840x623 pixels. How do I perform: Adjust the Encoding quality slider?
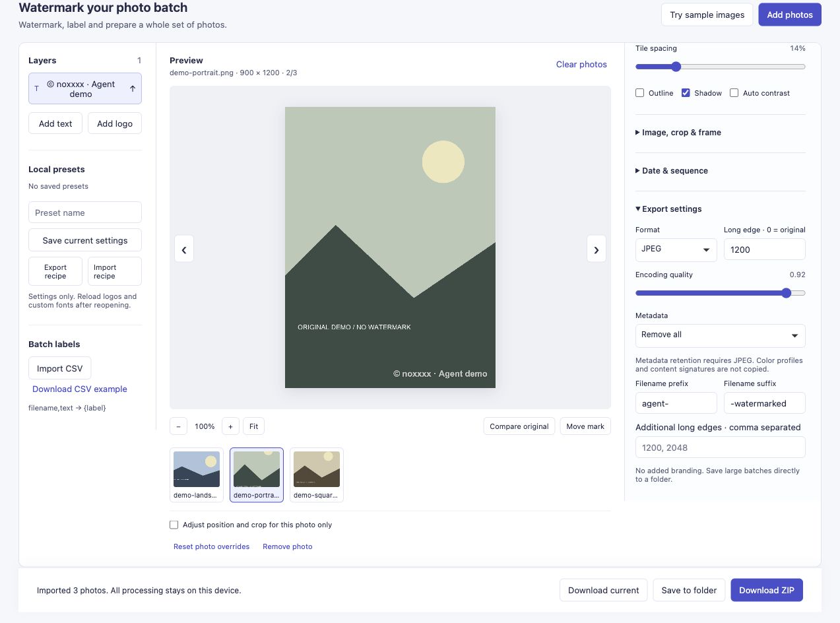point(721,293)
